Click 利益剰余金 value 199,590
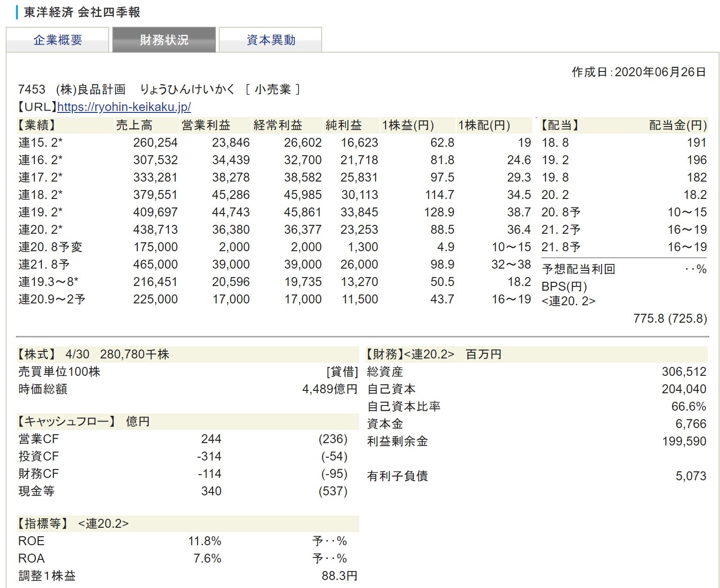Image resolution: width=720 pixels, height=588 pixels. coord(684,441)
